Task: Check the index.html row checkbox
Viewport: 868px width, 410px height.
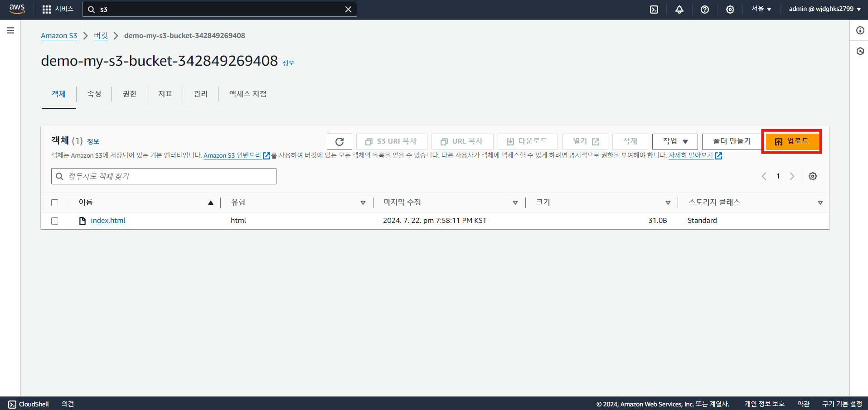Action: click(55, 221)
